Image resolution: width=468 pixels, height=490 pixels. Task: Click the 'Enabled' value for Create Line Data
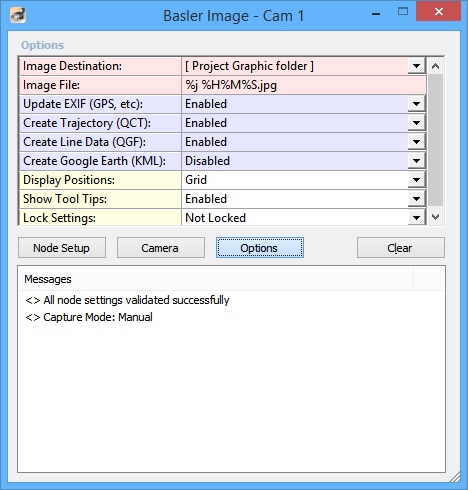pyautogui.click(x=206, y=142)
